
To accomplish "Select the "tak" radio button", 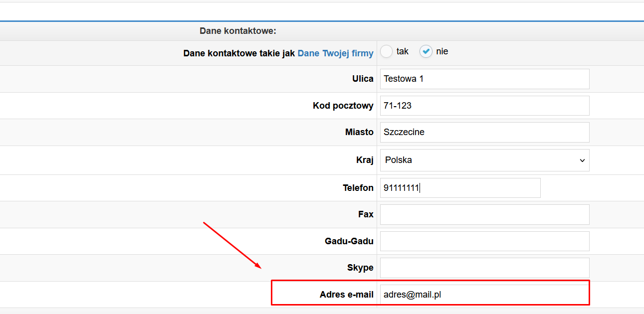I will (x=387, y=51).
